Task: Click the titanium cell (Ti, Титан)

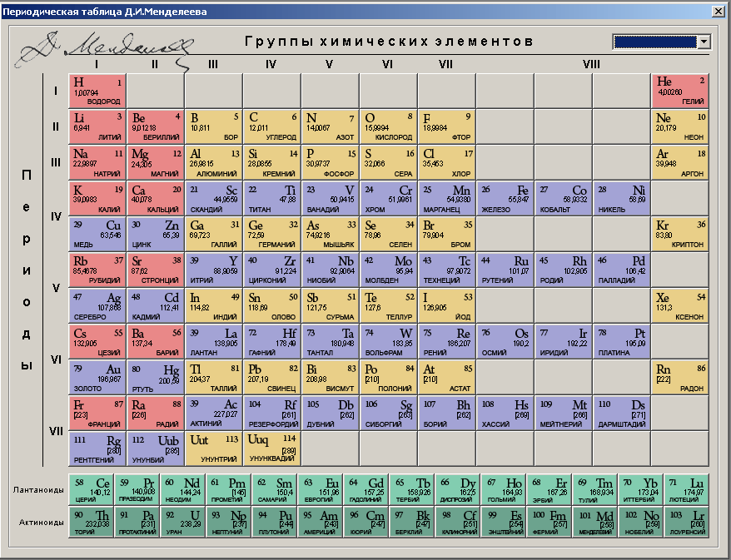Action: pos(272,199)
